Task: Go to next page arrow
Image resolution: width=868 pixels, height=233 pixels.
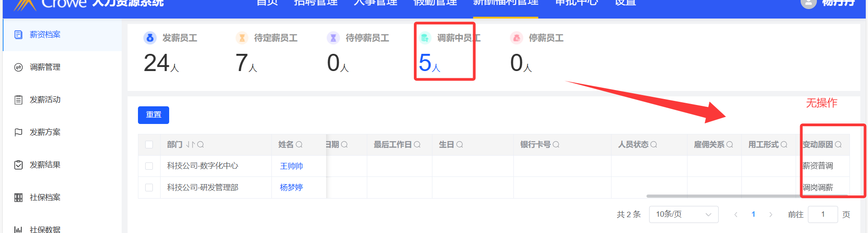Action: pos(771,214)
